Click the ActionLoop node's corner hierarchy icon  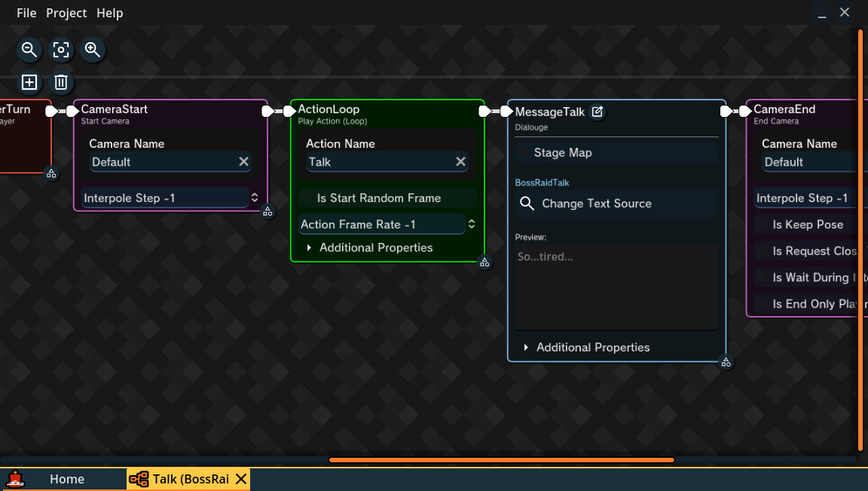(x=484, y=262)
